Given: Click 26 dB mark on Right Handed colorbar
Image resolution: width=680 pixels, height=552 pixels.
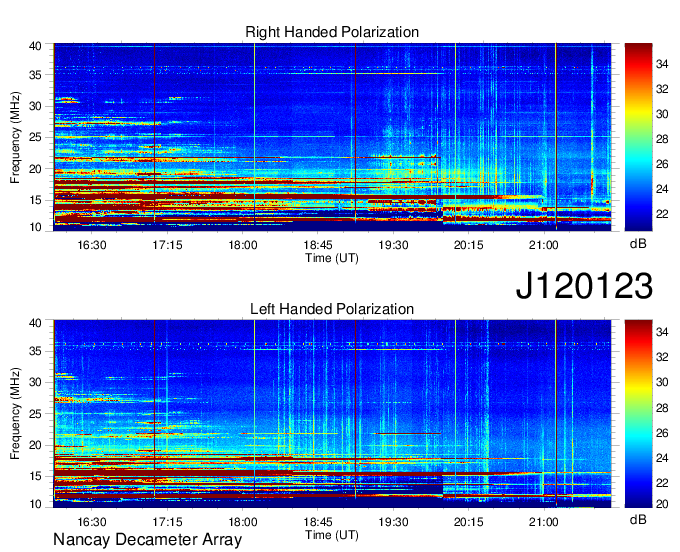Looking at the screenshot, I should [x=662, y=164].
